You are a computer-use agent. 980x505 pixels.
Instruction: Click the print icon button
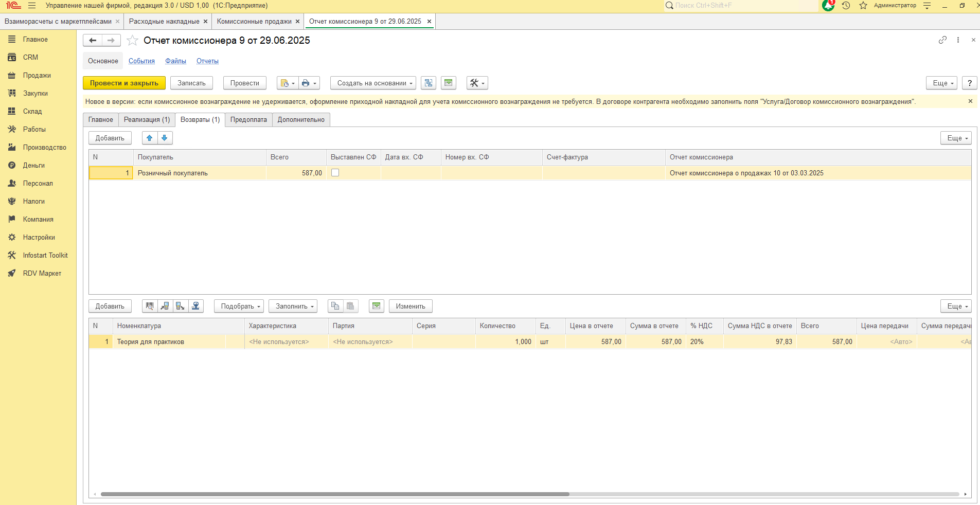309,83
